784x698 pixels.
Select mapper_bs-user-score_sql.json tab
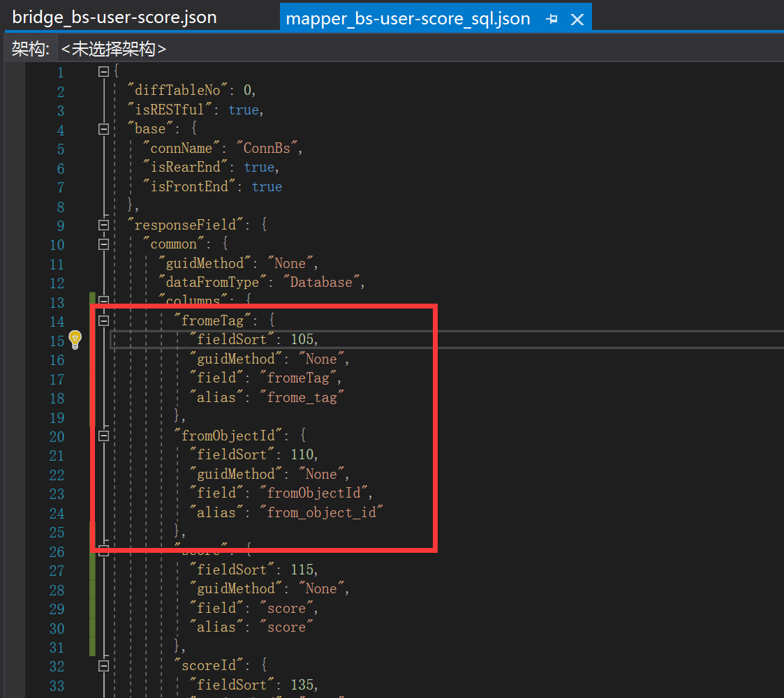[408, 19]
